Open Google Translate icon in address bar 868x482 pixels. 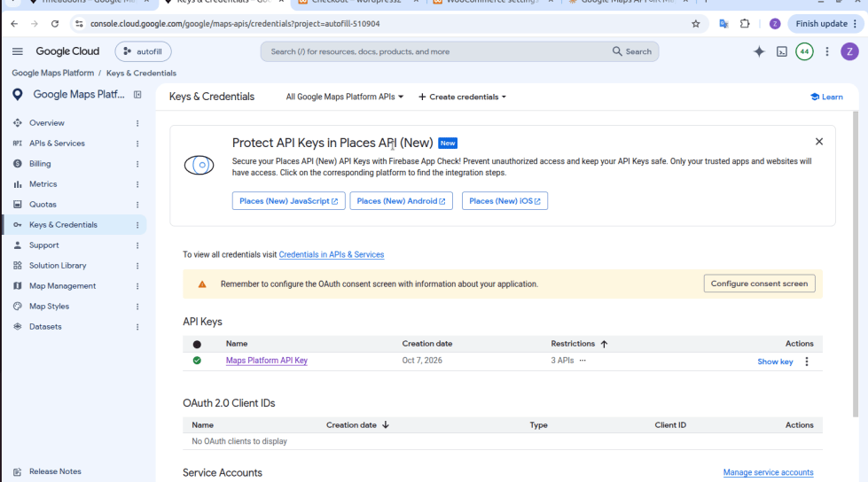click(x=723, y=24)
